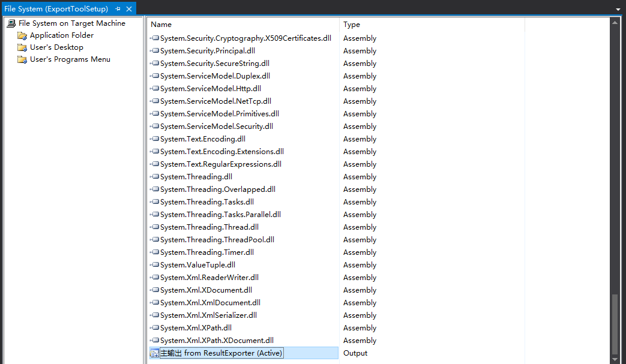
Task: Click the Application Folder icon
Action: click(22, 35)
